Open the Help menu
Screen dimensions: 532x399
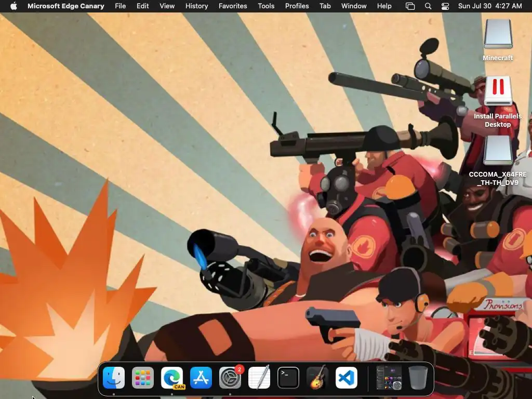pos(384,6)
